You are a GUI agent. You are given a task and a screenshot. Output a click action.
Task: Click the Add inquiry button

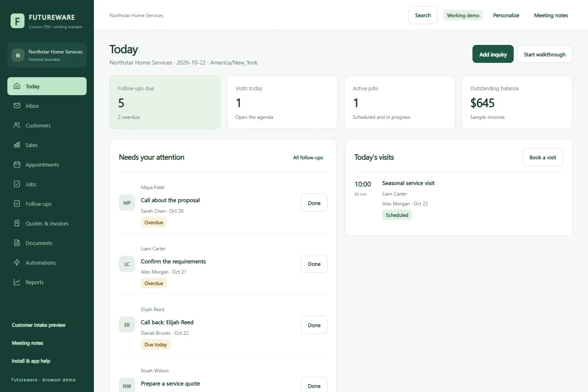click(x=493, y=54)
